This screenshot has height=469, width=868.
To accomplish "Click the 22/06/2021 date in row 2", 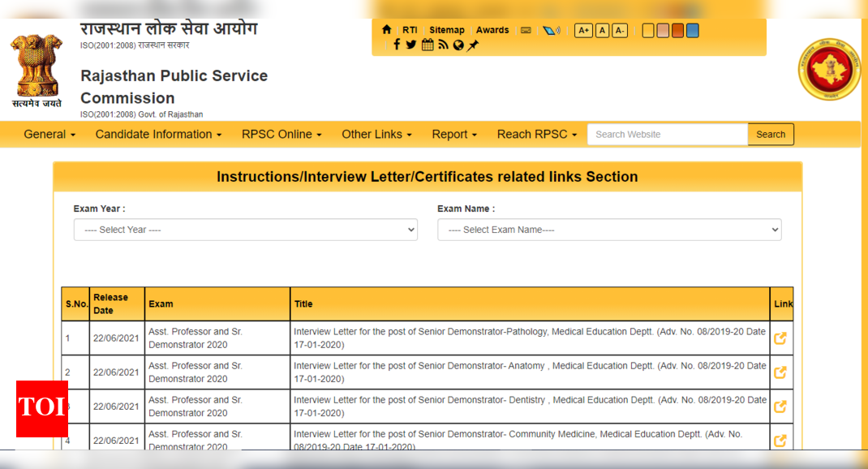I will tap(116, 372).
